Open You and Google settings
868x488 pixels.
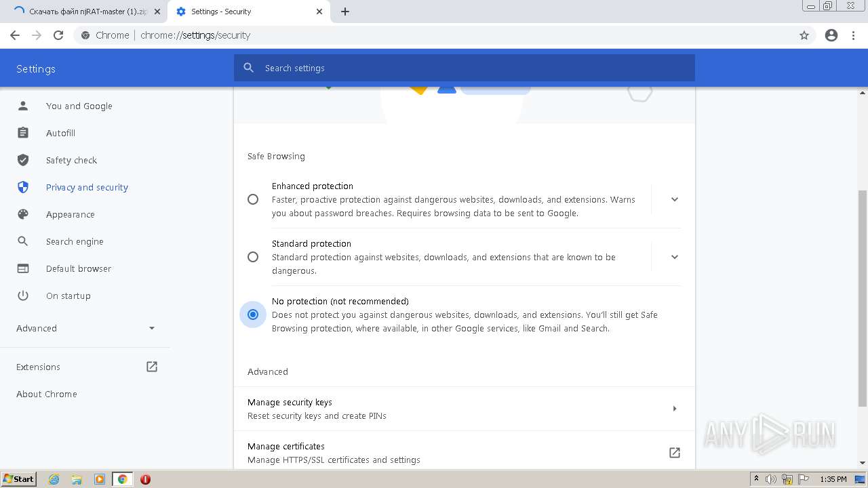tap(79, 106)
